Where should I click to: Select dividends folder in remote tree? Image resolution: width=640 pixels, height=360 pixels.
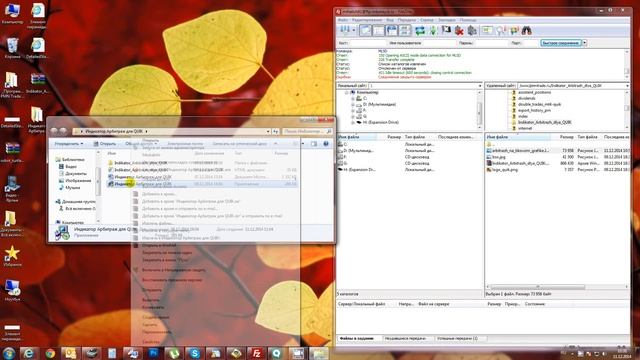click(x=527, y=98)
